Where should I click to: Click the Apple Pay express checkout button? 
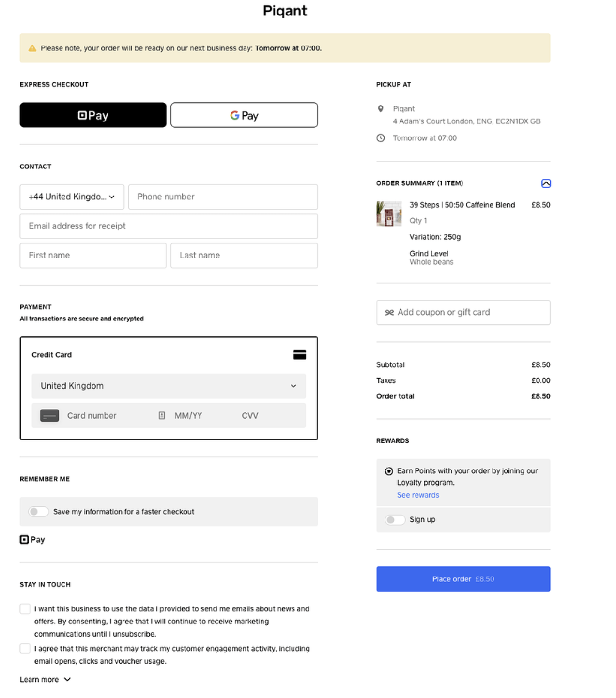coord(92,115)
